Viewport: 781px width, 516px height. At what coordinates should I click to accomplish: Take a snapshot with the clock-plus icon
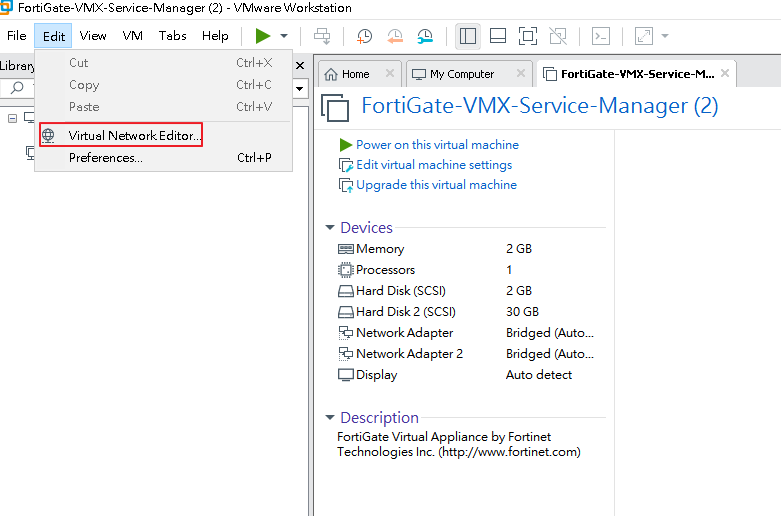pyautogui.click(x=365, y=36)
